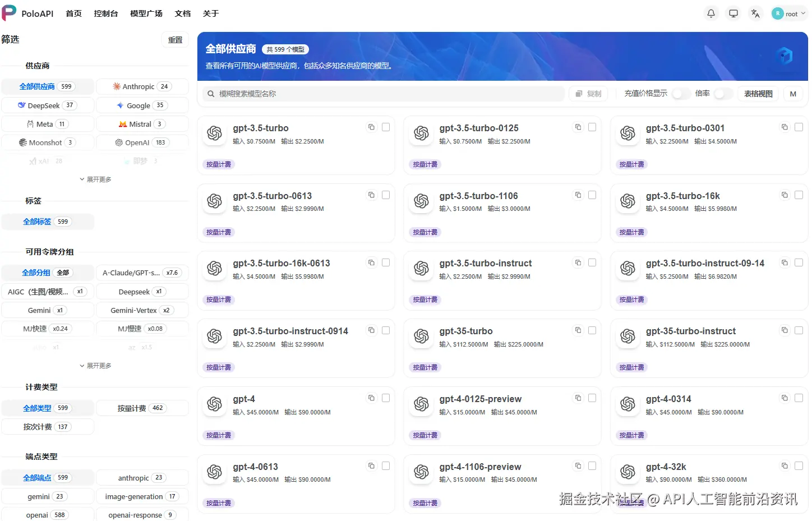
Task: Click the 复制 copy button
Action: [x=588, y=94]
